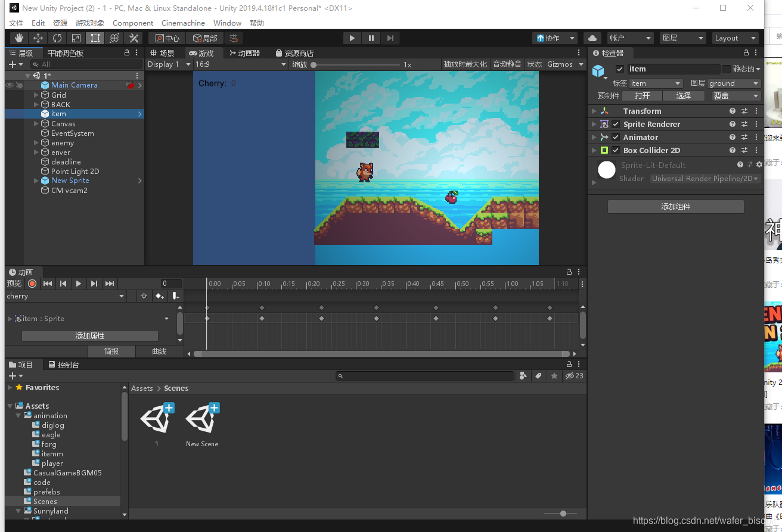
Task: Select the Transform tool
Action: [114, 38]
